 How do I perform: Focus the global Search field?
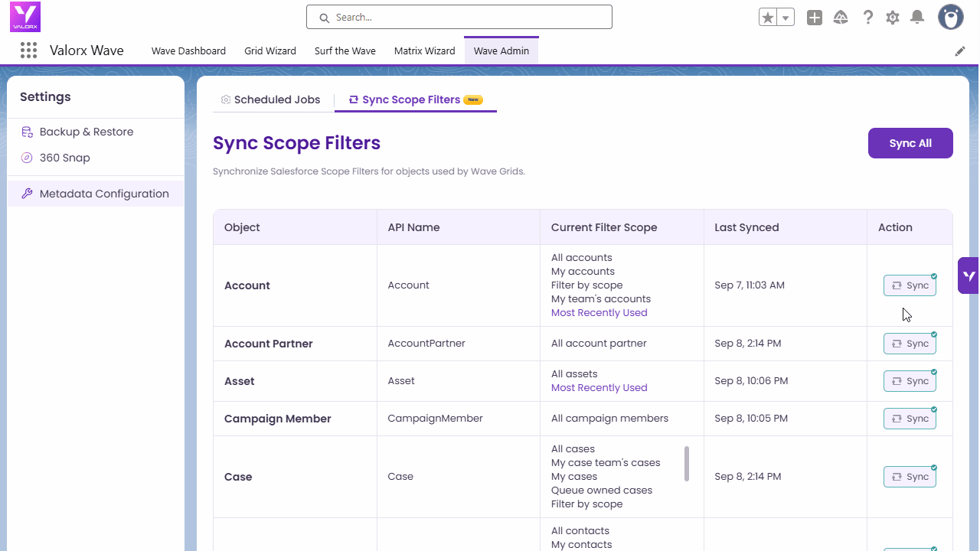click(459, 17)
